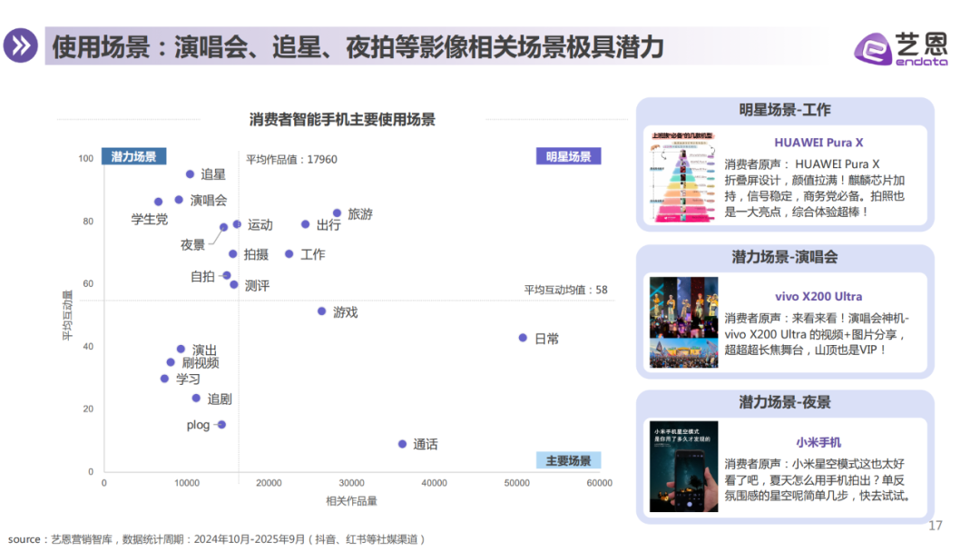The height and width of the screenshot is (552, 980).
Task: Click the 追剧 data point label
Action: click(220, 399)
